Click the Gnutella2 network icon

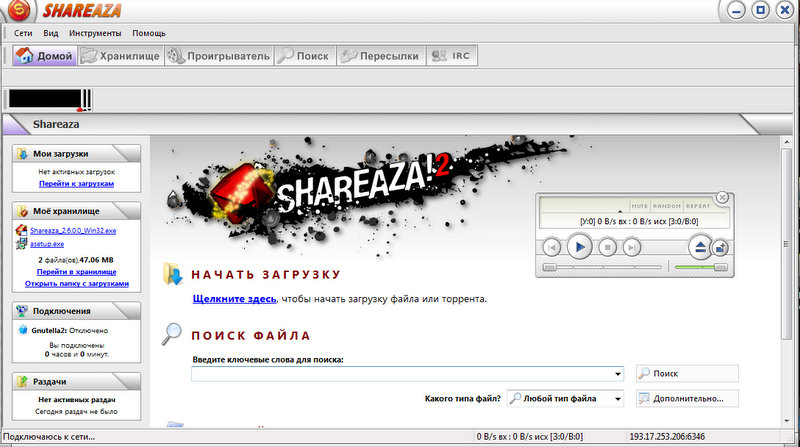tap(23, 330)
